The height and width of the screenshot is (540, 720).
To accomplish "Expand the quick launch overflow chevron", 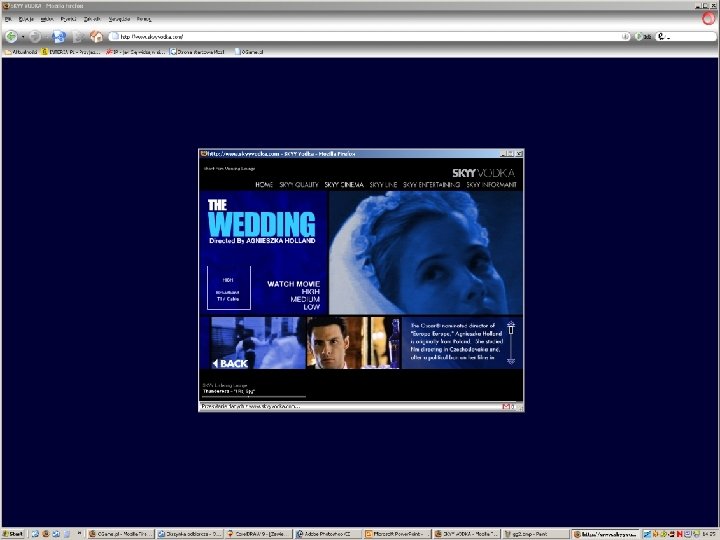I will click(x=79, y=533).
